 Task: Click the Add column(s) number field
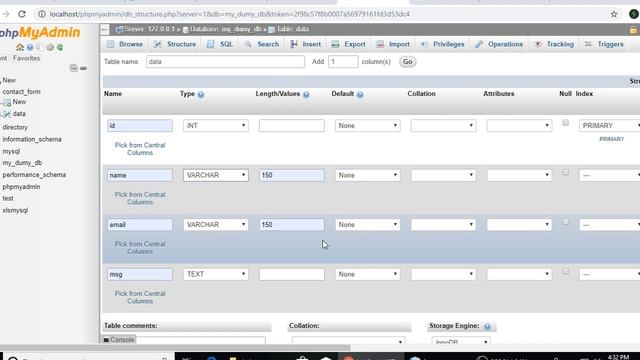click(x=343, y=62)
